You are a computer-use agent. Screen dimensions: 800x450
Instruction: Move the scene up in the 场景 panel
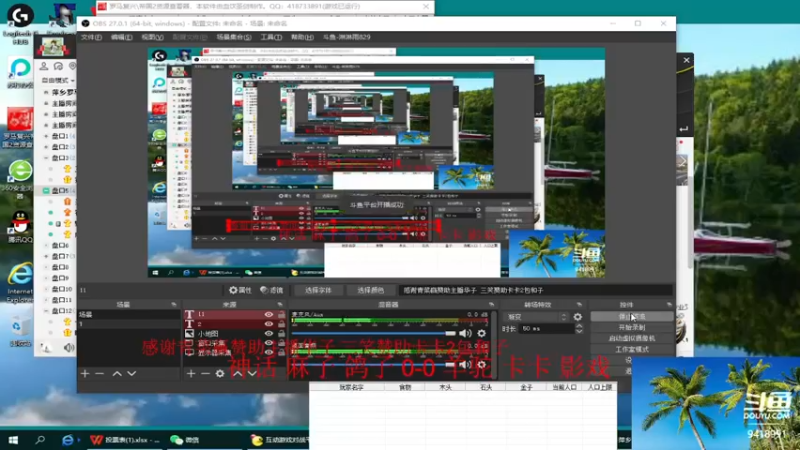click(117, 373)
